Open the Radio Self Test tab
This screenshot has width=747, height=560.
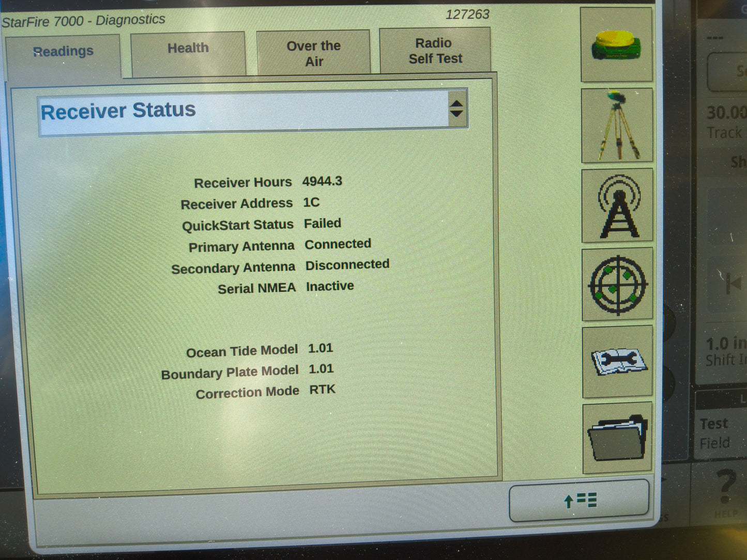pyautogui.click(x=435, y=51)
